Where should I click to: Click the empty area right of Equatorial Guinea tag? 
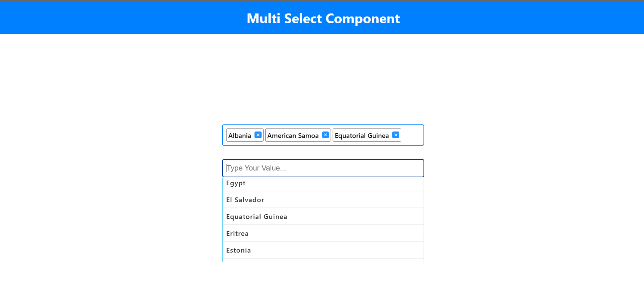coord(412,135)
